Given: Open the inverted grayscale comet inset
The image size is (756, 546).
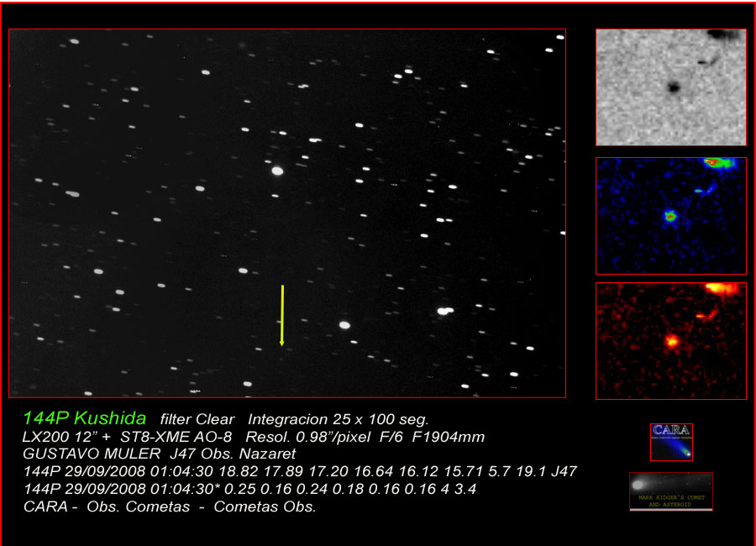Looking at the screenshot, I should 670,87.
